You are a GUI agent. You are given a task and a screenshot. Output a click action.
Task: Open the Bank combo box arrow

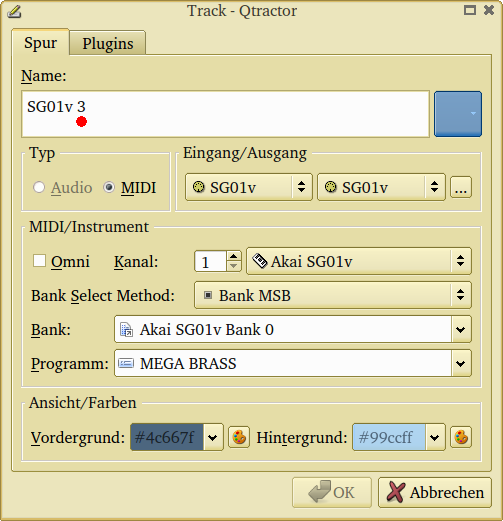click(x=461, y=330)
